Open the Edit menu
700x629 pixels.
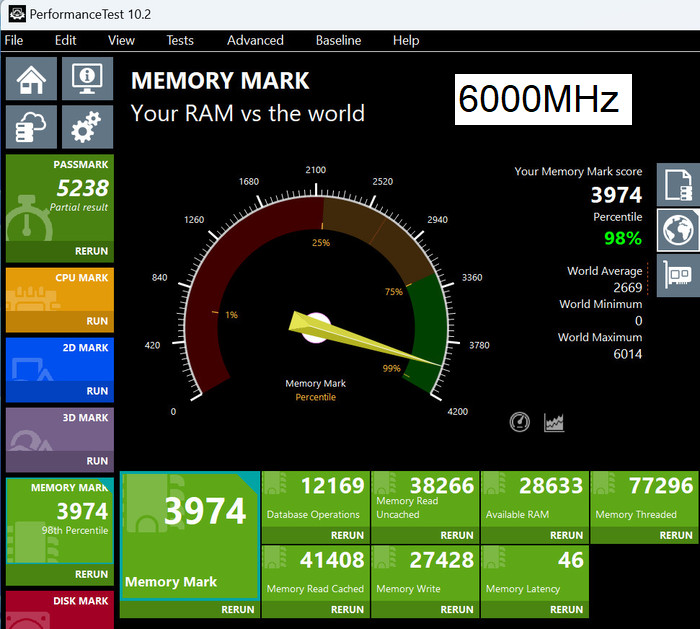(x=66, y=40)
